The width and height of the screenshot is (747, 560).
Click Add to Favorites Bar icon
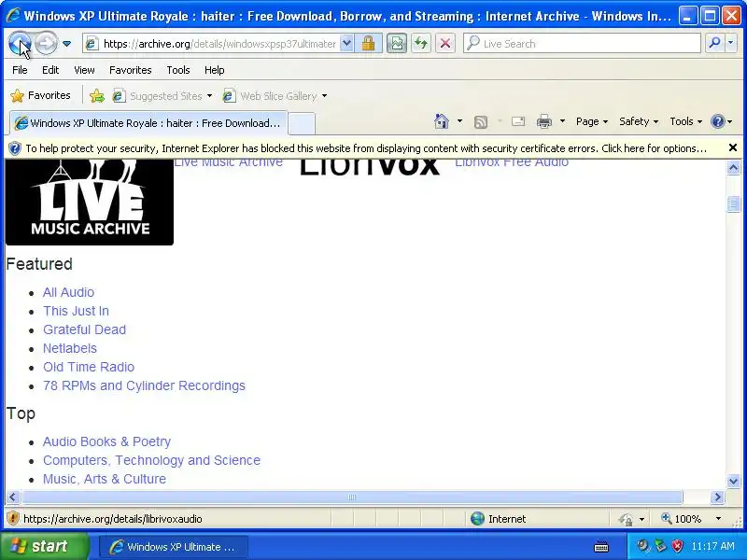click(97, 96)
